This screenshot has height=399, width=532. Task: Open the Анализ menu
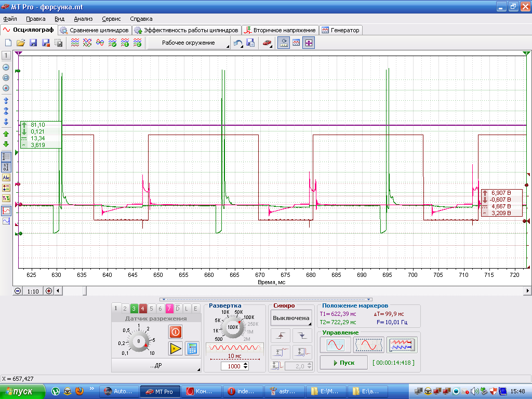point(83,19)
